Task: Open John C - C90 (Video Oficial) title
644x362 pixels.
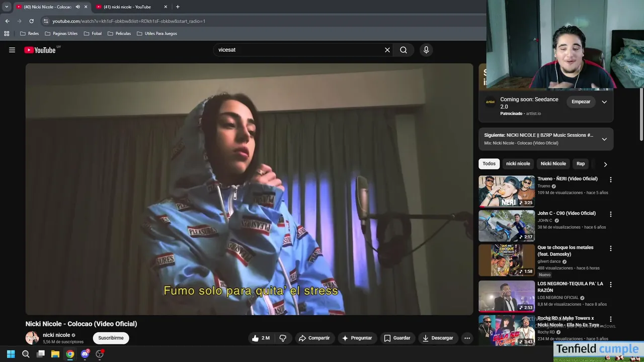Action: [567, 213]
